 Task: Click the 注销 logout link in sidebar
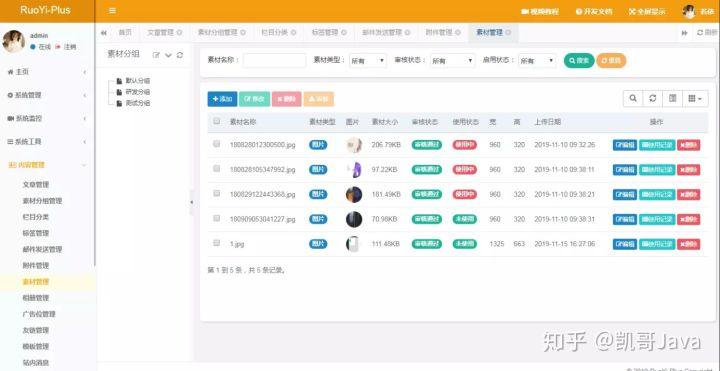tap(66, 47)
